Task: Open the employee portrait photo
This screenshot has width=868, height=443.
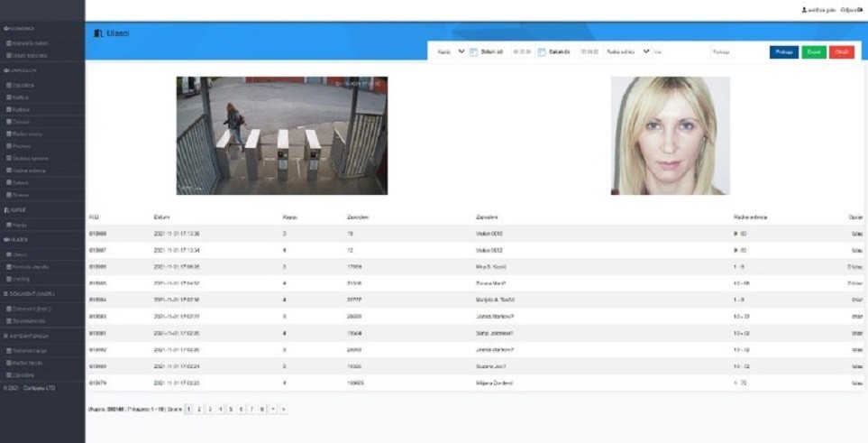Action: (671, 136)
